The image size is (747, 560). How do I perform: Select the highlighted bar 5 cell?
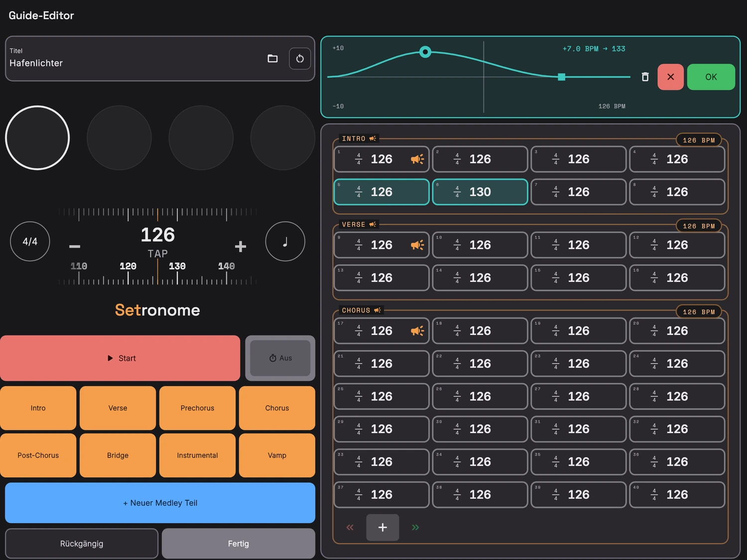point(381,192)
